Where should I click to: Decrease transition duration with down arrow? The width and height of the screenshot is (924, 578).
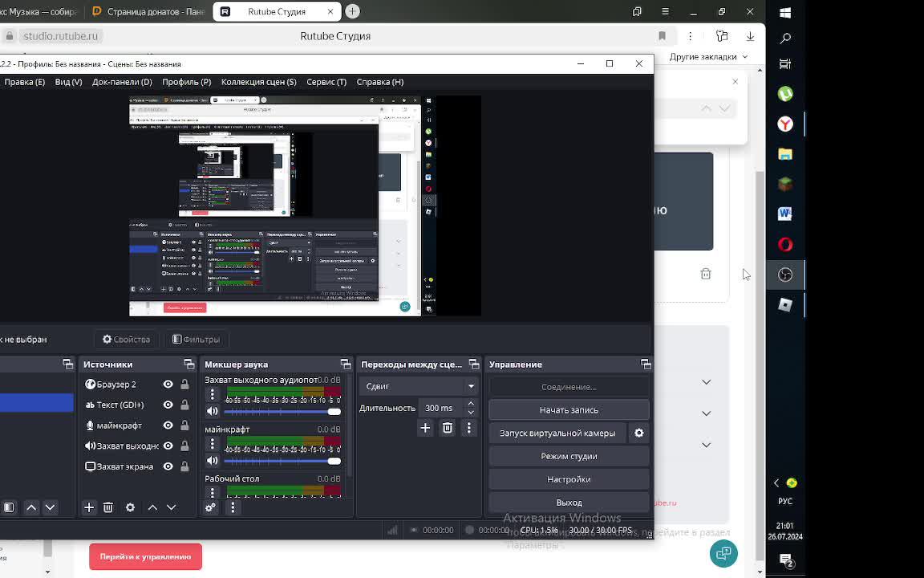click(471, 413)
